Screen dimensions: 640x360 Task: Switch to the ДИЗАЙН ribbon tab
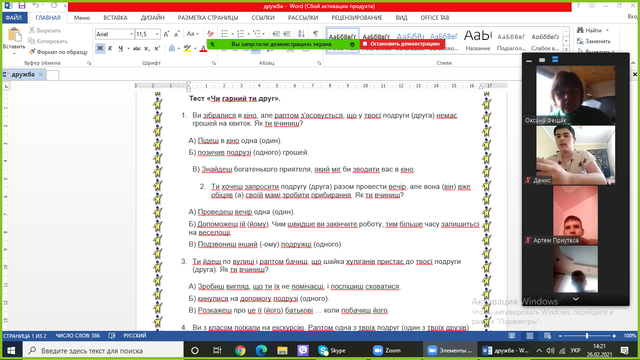coord(152,18)
